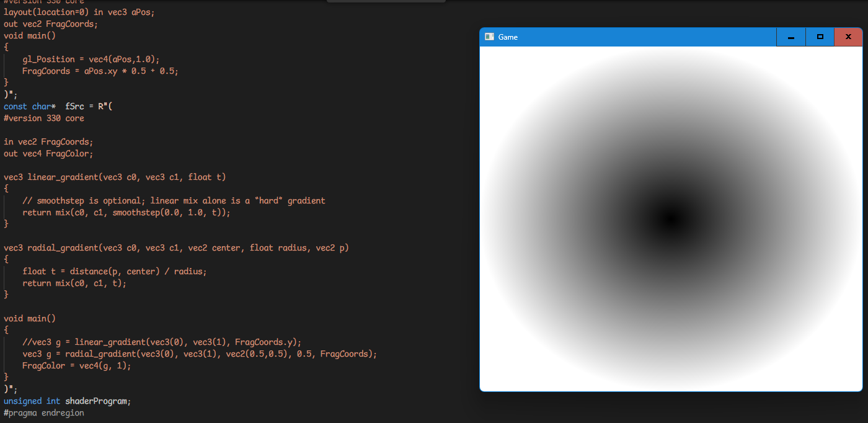Maximize the Game window
Viewport: 868px width, 423px height.
pyautogui.click(x=820, y=37)
